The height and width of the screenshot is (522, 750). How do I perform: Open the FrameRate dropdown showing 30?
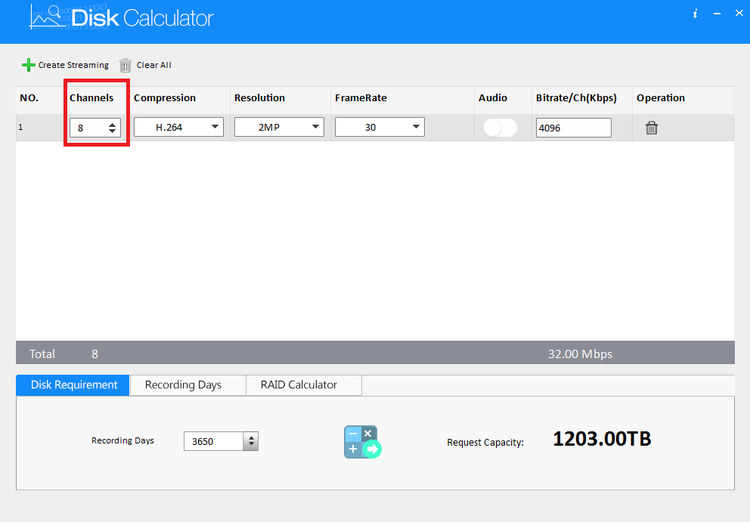point(380,127)
